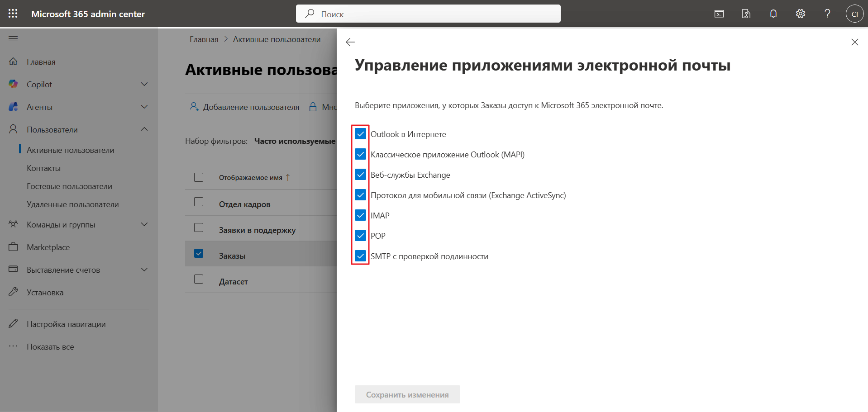Open Гостевые пользователи in sidebar

tap(69, 186)
